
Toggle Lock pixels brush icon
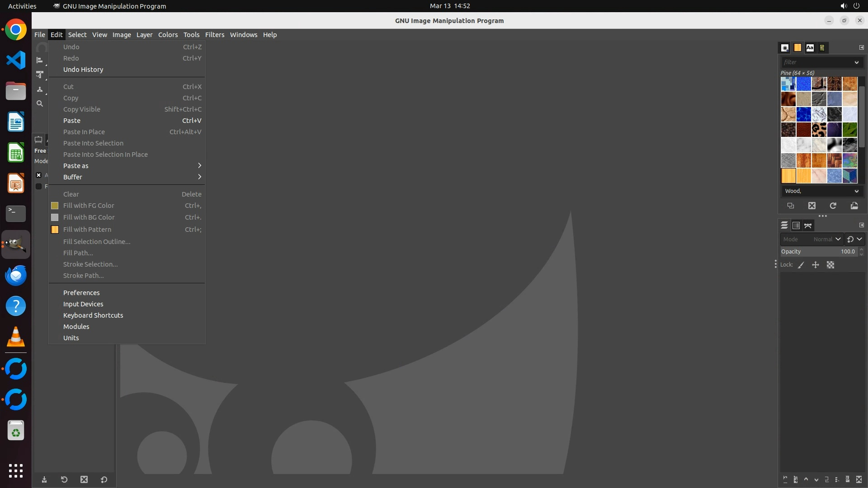pos(801,265)
